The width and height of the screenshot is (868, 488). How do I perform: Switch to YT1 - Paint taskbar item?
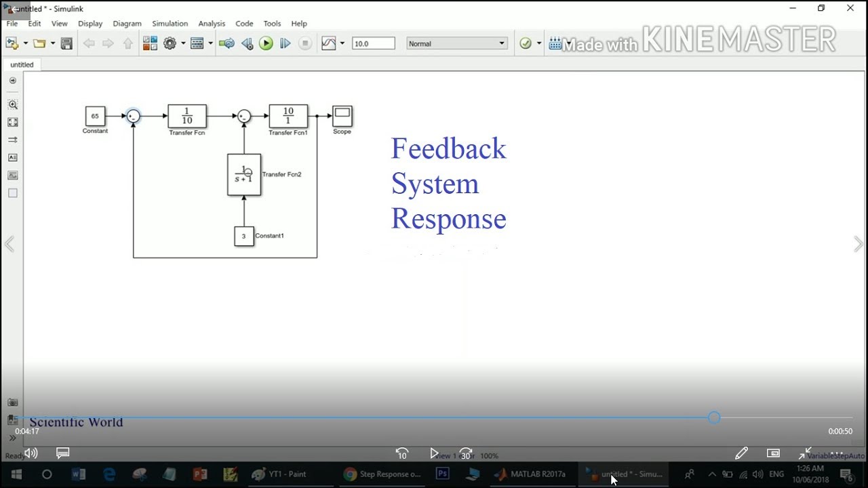[279, 474]
